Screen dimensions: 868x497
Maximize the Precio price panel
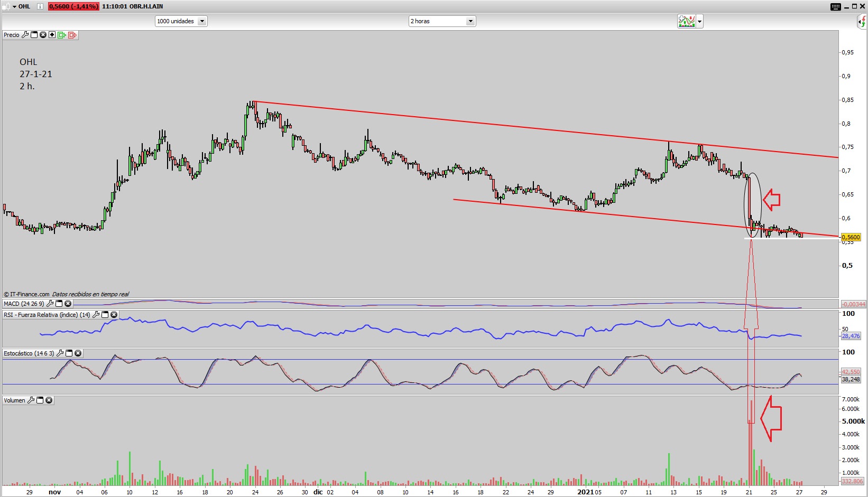coord(34,35)
